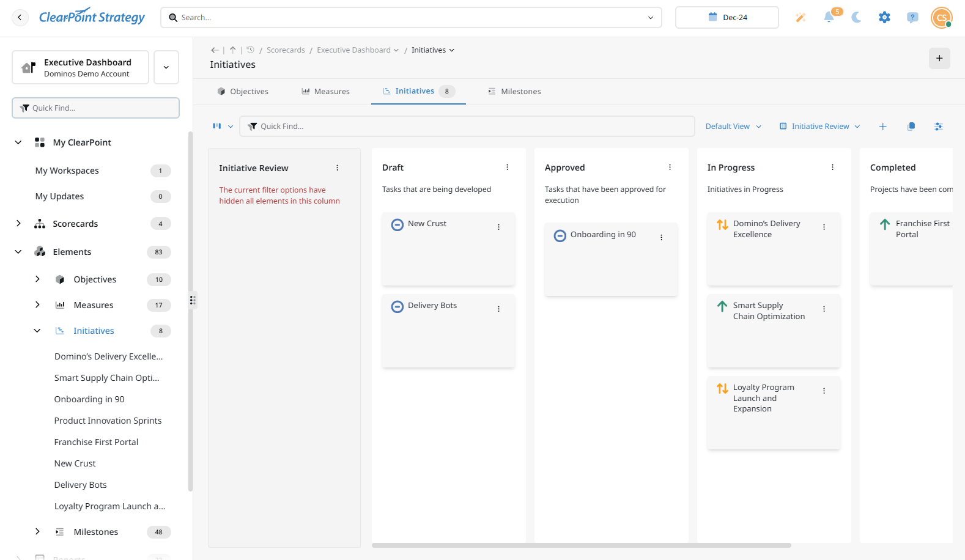Expand Objectives in sidebar tree
The width and height of the screenshot is (965, 560).
pos(37,279)
